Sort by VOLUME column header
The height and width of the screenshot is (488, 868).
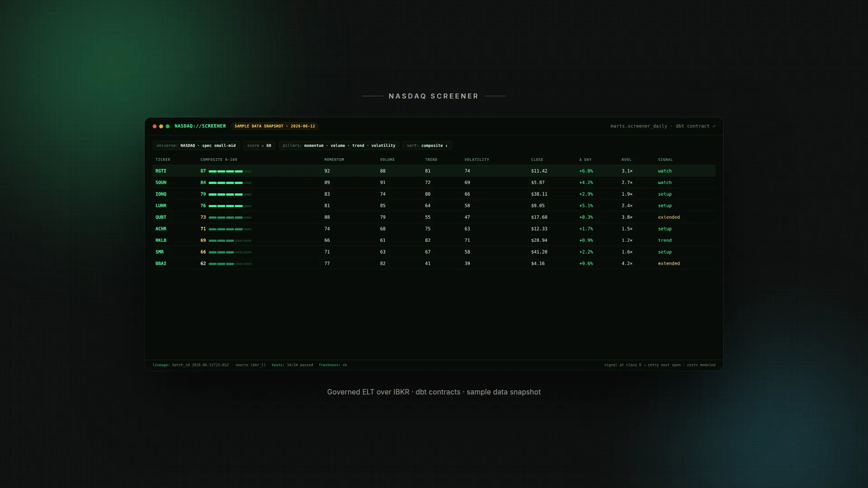coord(387,160)
